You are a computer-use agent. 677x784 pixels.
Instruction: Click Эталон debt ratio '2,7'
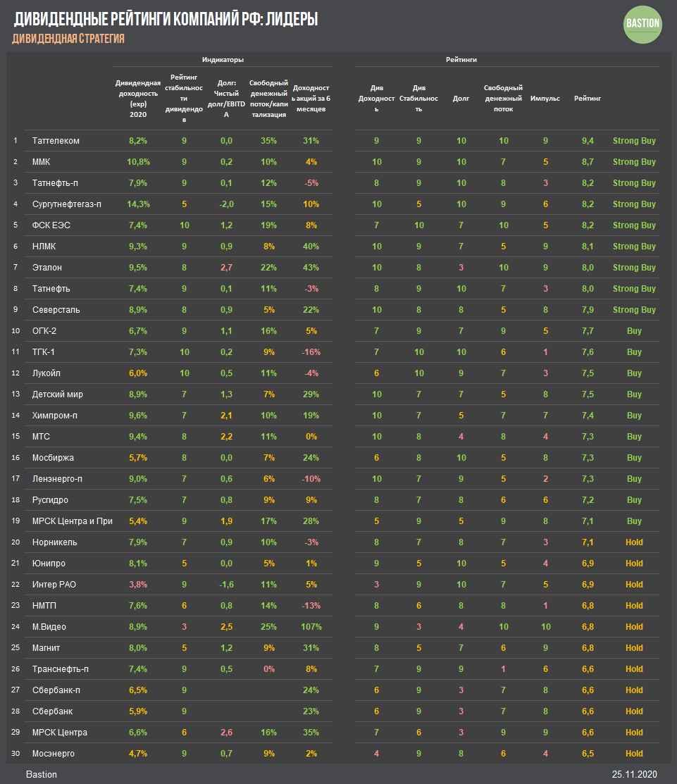click(226, 268)
